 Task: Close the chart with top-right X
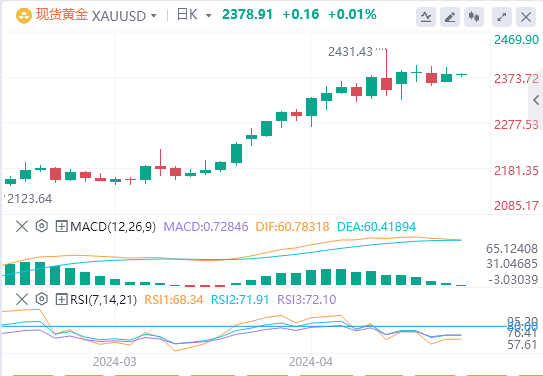(x=526, y=17)
